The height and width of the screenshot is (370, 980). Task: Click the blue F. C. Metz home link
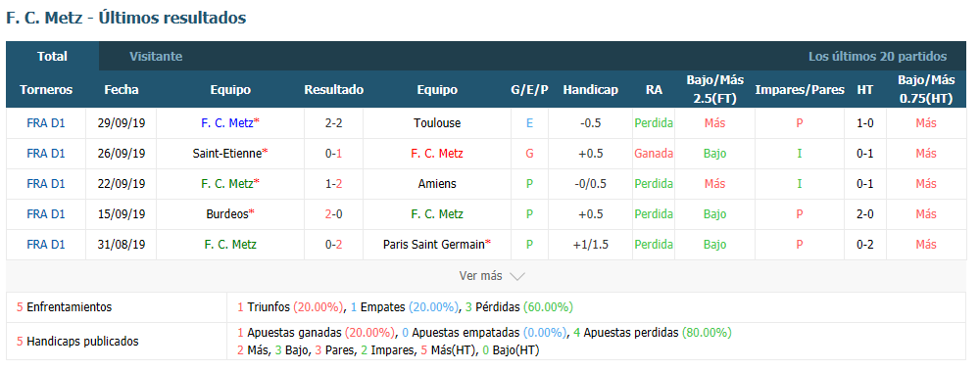tap(227, 123)
